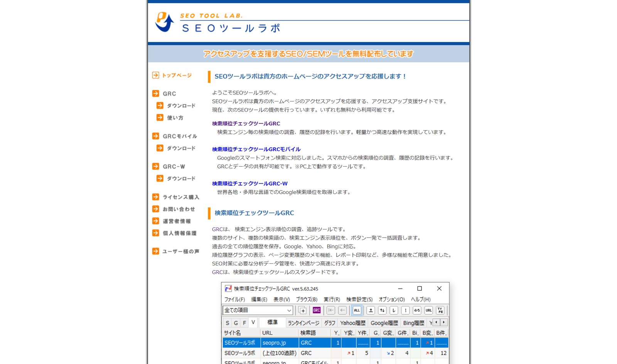Viewport: 617px width, 364px height.
Task: Open the 検索順位チェックツールGRCモバイル link
Action: tap(256, 149)
